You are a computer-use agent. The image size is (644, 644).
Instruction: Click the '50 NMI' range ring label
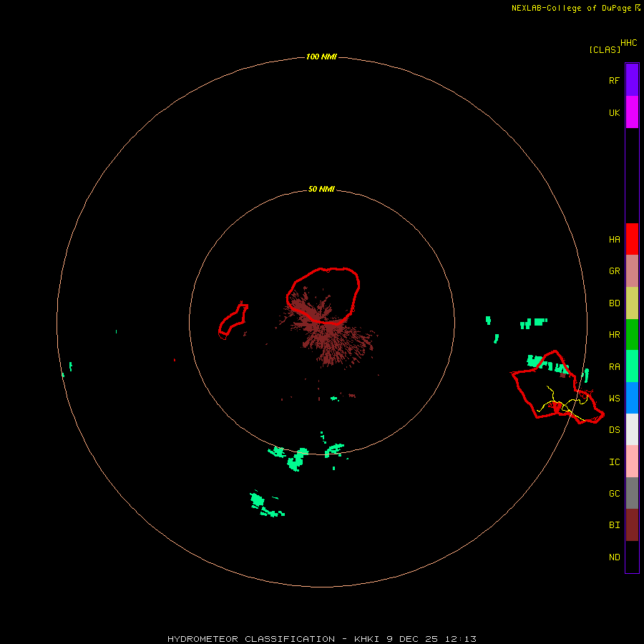pos(321,189)
